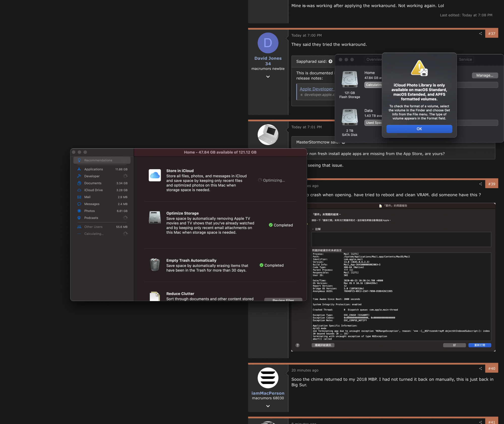Open Messages category in storage sidebar

102,204
